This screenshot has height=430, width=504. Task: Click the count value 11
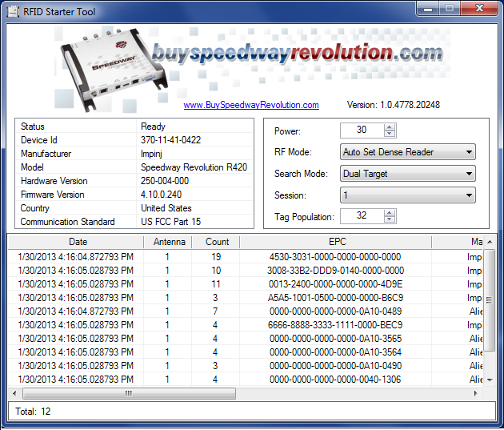point(216,284)
